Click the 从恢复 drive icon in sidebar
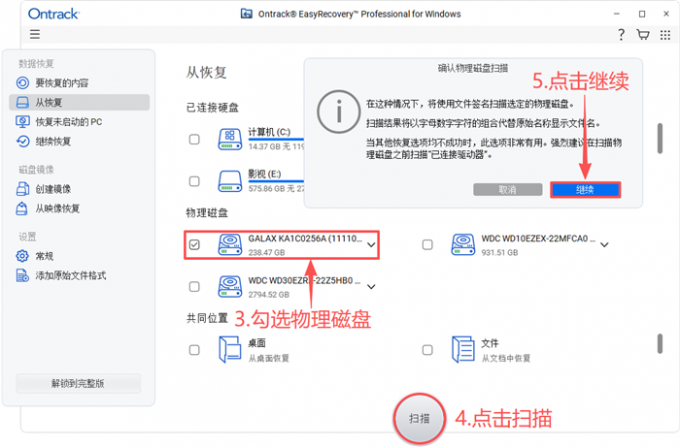Viewport: 680px width, 447px height. [23, 102]
